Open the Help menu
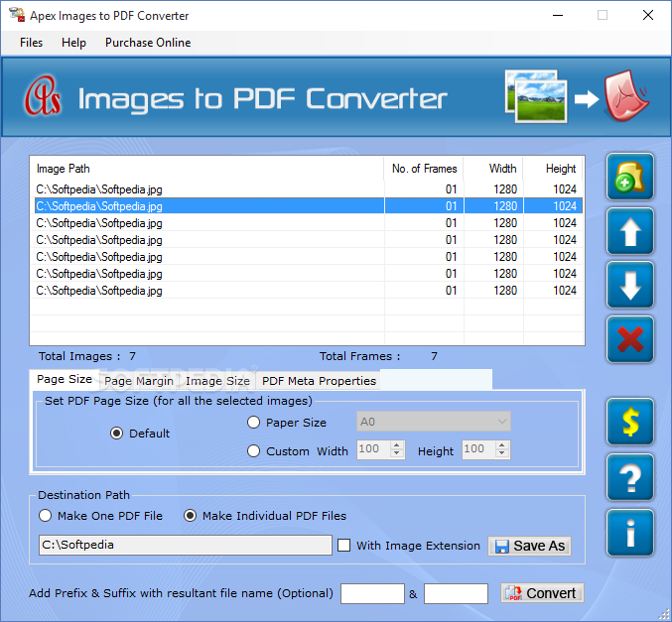 (x=73, y=43)
